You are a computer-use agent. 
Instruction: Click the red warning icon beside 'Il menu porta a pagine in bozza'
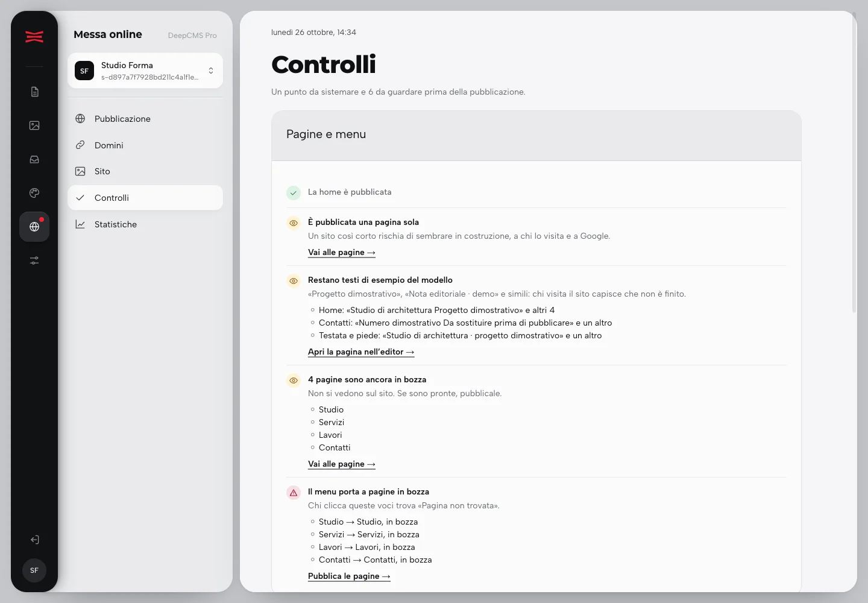click(x=294, y=493)
